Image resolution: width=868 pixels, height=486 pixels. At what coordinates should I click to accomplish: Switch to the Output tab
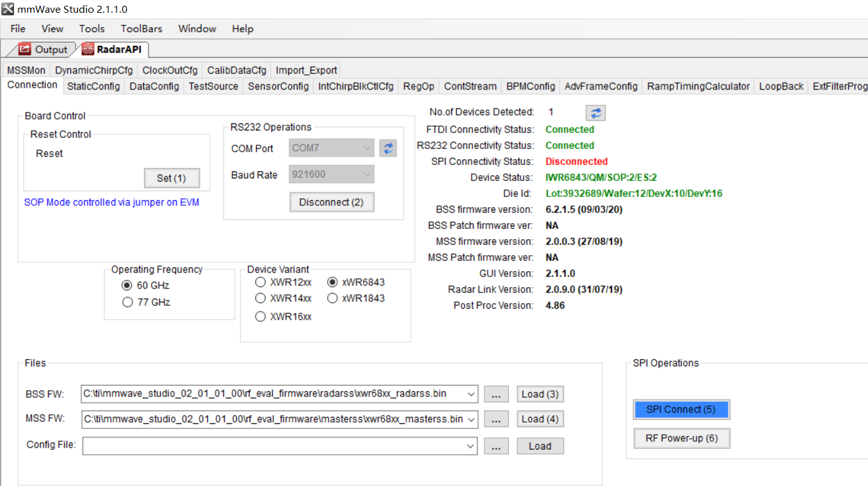point(43,49)
